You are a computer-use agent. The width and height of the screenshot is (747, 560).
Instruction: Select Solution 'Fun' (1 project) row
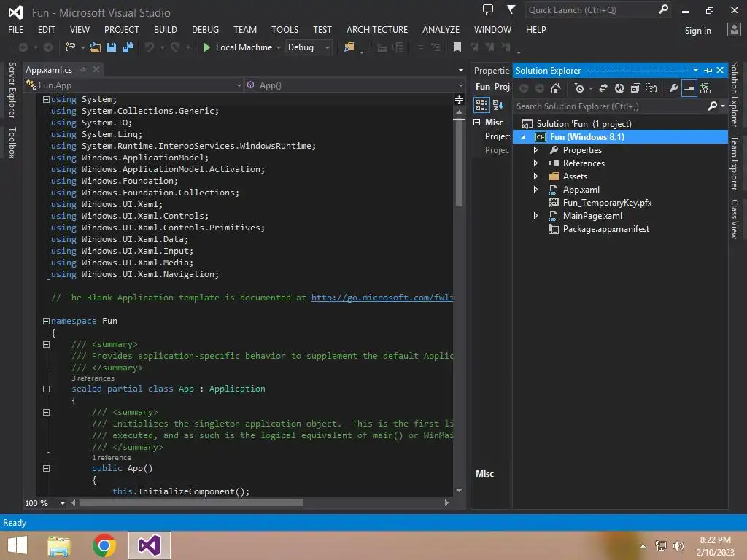pos(584,124)
